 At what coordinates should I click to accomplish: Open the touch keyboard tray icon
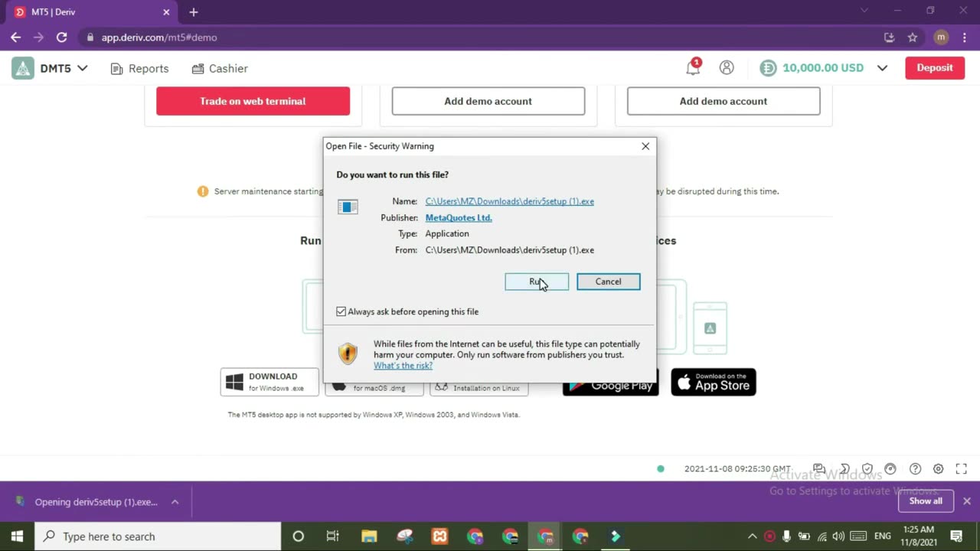point(858,536)
